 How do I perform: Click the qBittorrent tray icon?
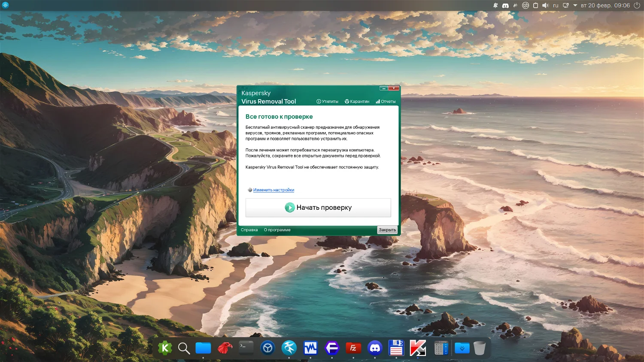click(526, 6)
